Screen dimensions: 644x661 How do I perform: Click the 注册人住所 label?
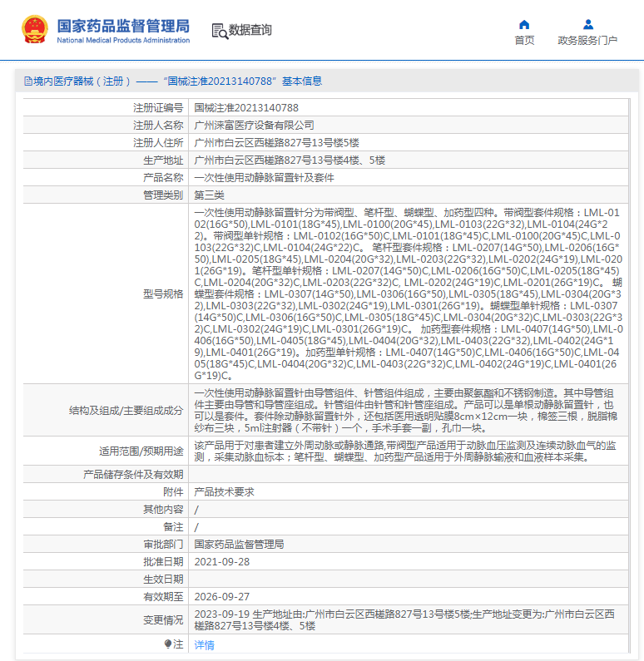pos(158,143)
